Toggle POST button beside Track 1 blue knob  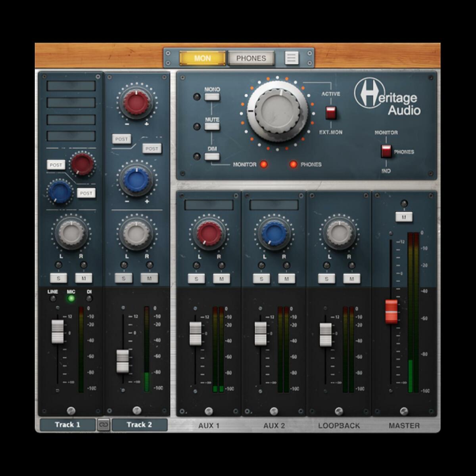click(86, 193)
